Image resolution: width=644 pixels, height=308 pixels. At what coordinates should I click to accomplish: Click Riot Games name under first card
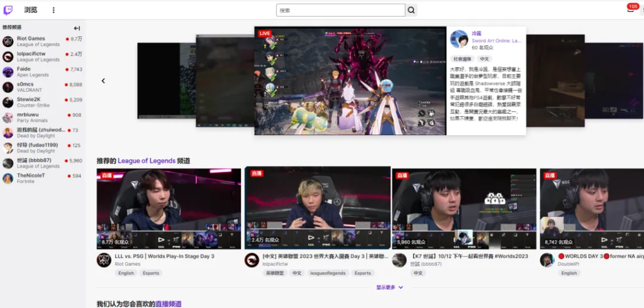pos(128,264)
